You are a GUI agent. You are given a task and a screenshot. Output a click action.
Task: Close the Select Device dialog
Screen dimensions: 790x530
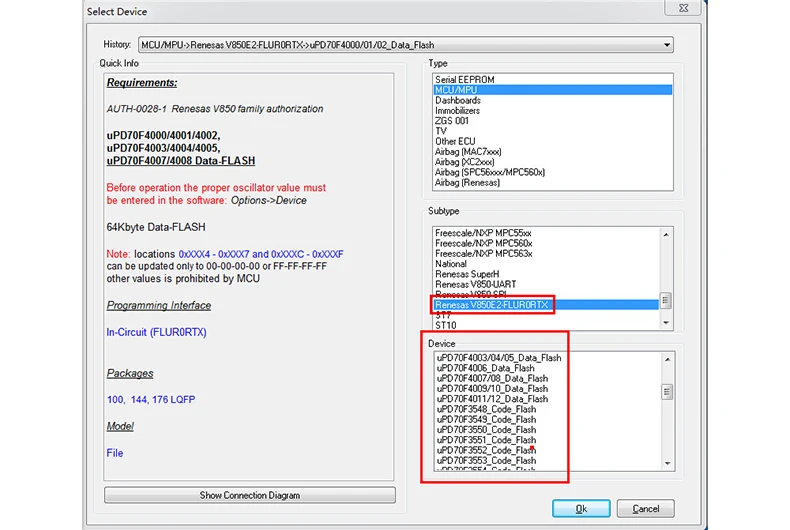click(x=683, y=8)
